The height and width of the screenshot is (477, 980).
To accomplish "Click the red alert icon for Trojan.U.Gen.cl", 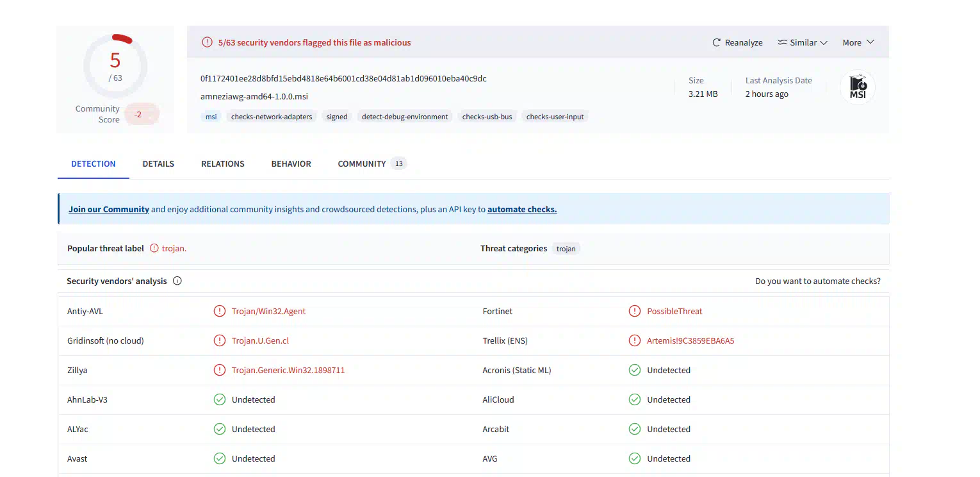I will pyautogui.click(x=220, y=340).
